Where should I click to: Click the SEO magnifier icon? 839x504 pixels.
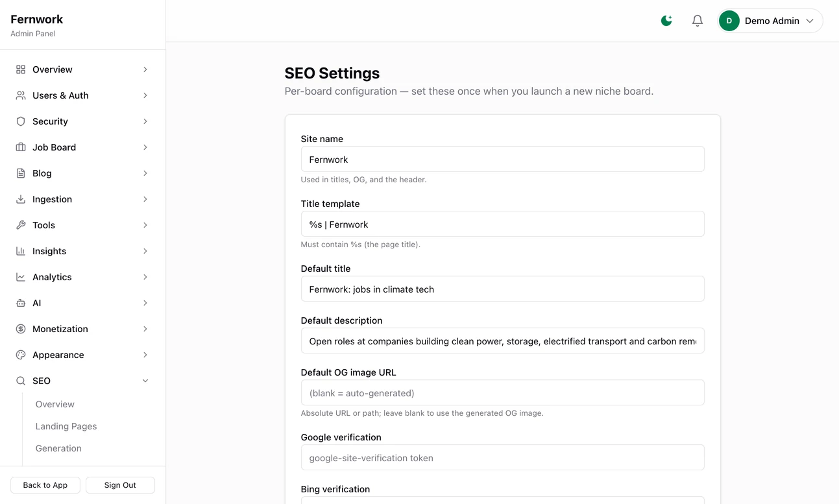click(x=21, y=381)
